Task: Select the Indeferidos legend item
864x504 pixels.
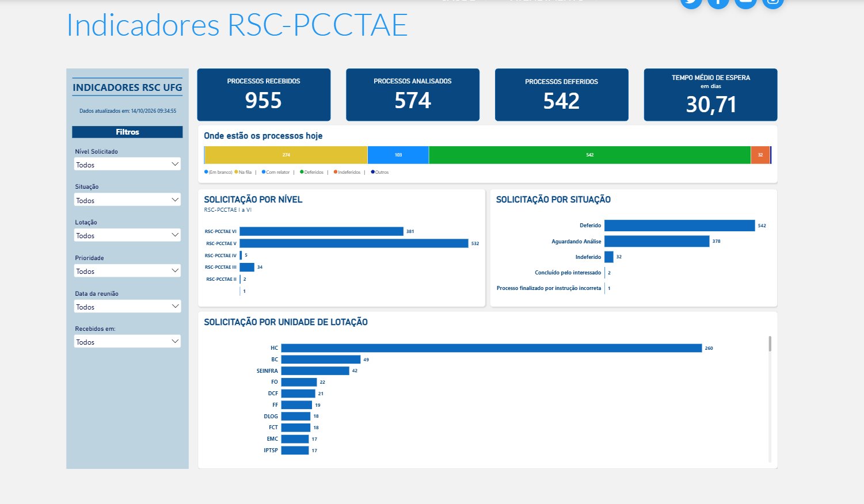Action: pyautogui.click(x=347, y=172)
